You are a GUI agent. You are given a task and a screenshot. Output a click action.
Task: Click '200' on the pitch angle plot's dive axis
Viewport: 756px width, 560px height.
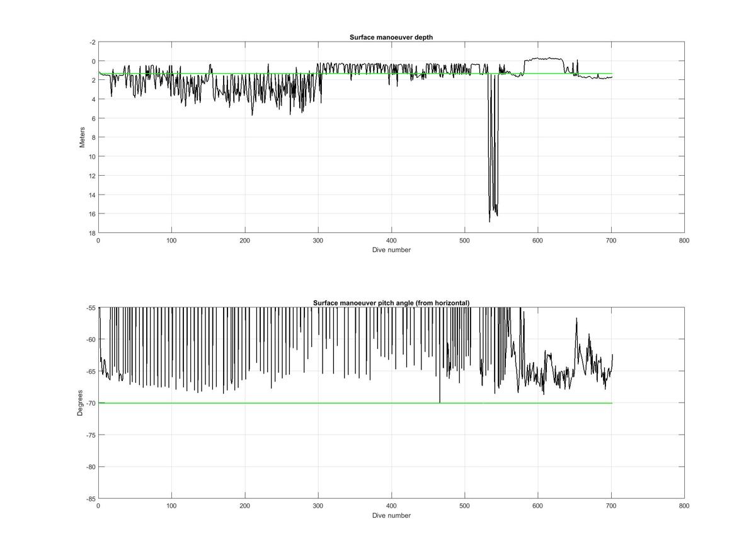point(244,506)
